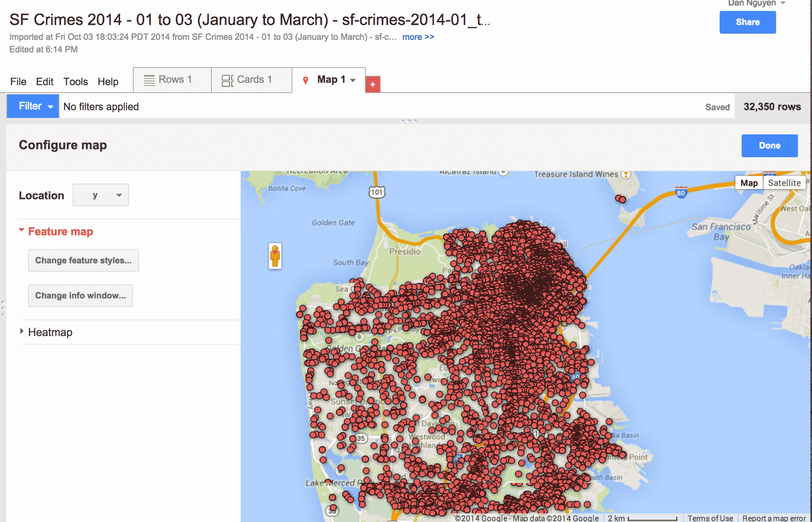Click the Golden Gate map label

pyautogui.click(x=333, y=223)
